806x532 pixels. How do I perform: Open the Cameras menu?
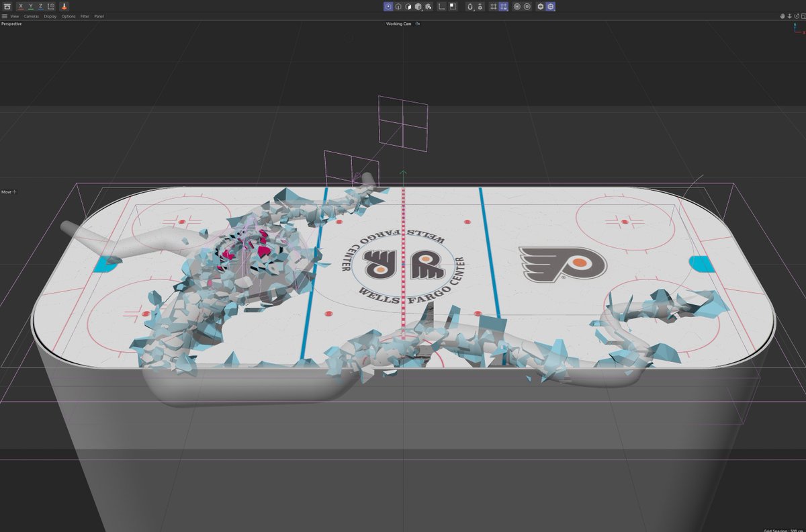32,16
